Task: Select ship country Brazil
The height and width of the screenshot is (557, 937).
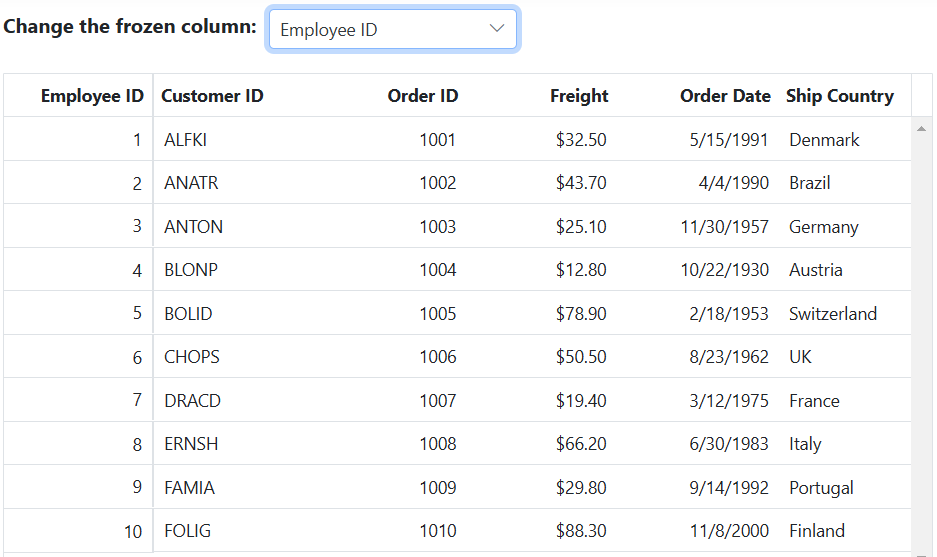Action: click(810, 183)
